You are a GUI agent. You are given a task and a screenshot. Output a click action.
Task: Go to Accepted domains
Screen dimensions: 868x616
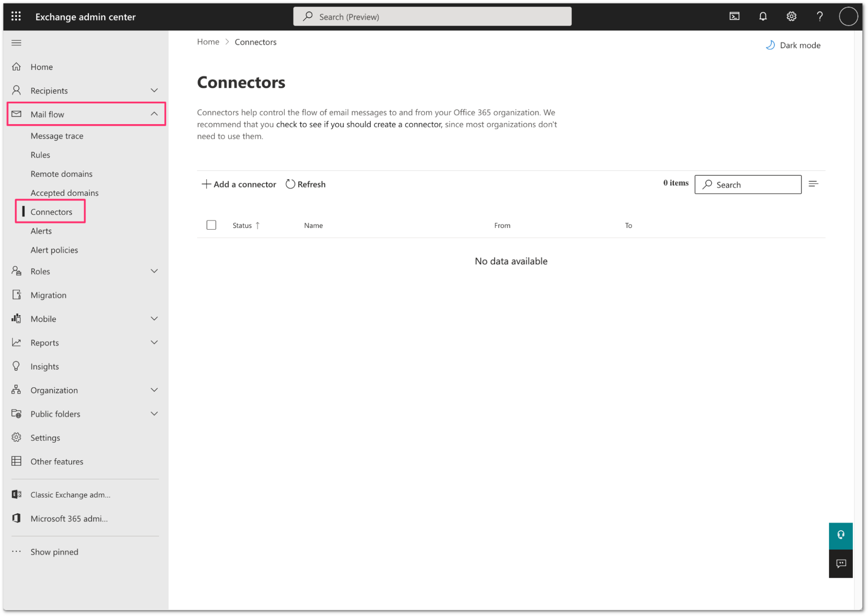click(64, 193)
